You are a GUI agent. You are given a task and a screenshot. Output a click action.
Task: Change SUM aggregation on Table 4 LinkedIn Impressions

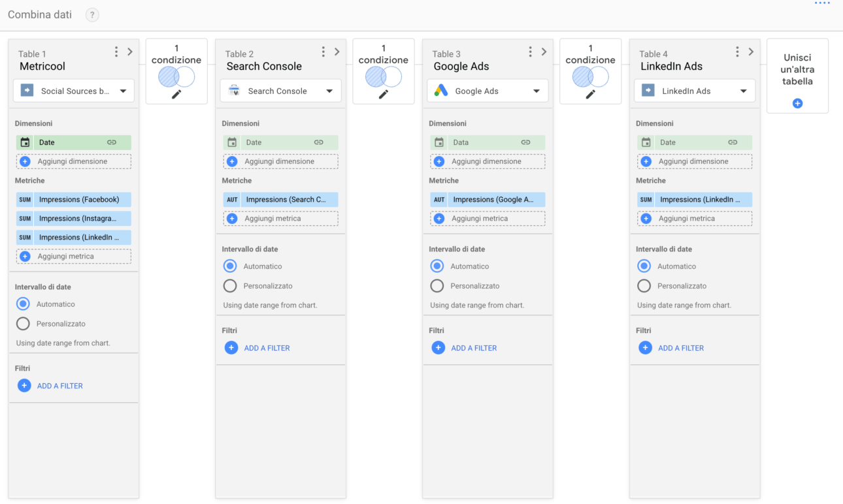tap(646, 200)
